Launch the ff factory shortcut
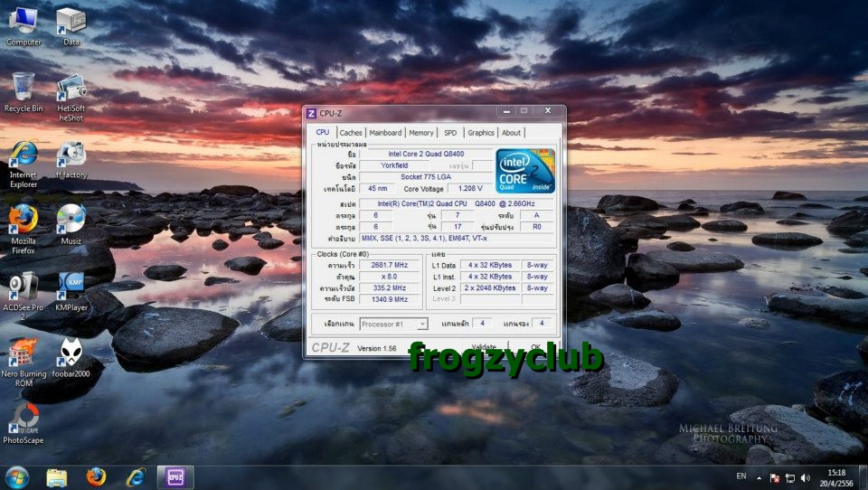 [x=71, y=159]
